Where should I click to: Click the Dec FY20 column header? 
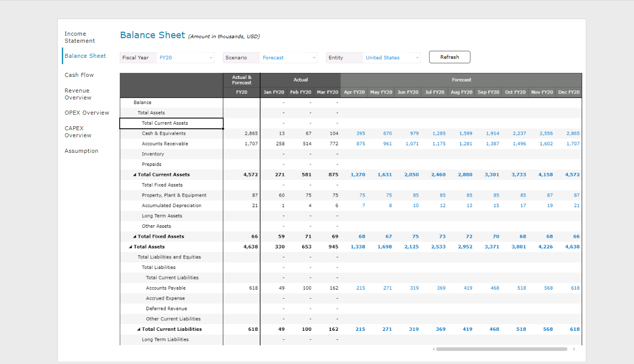pos(569,92)
